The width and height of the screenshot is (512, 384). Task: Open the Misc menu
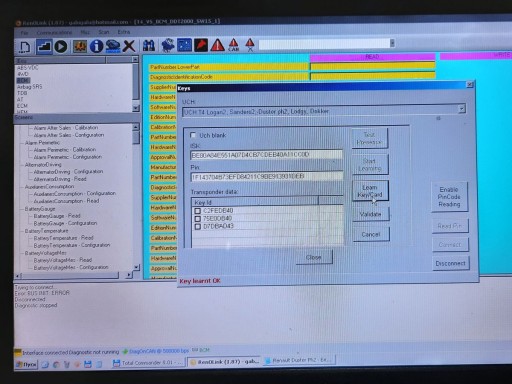pyautogui.click(x=85, y=32)
